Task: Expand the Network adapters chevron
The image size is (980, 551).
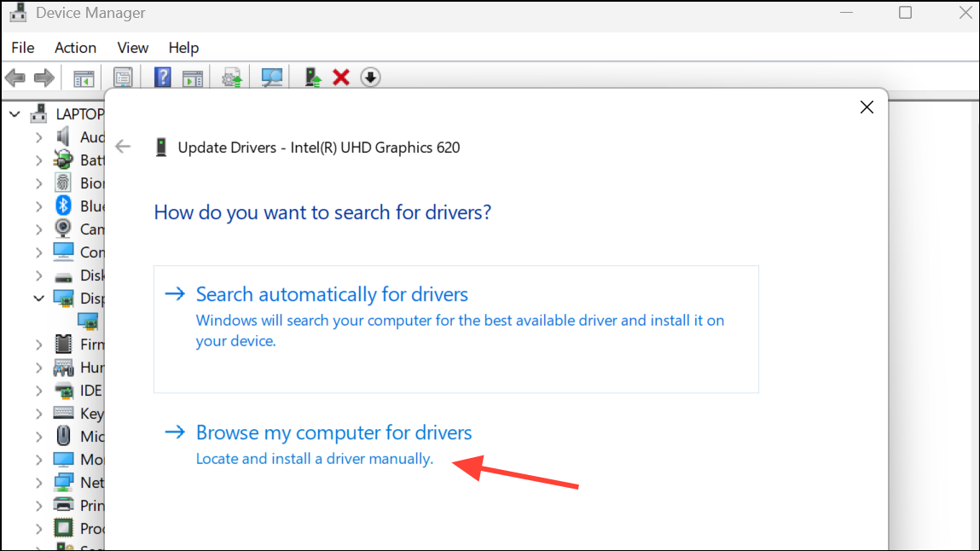Action: [x=38, y=482]
